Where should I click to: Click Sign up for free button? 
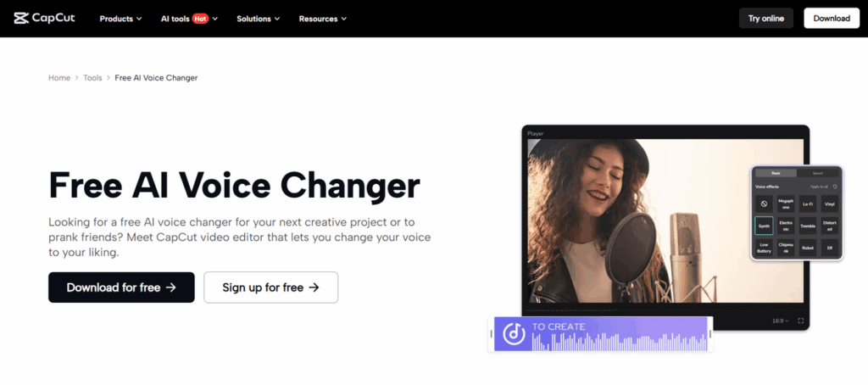(270, 287)
